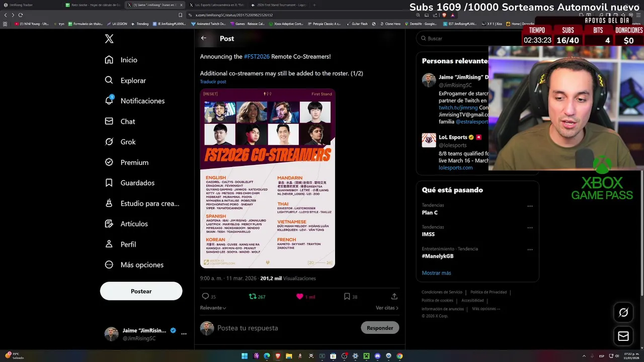
Task: Open the Guitar Flash bookmark
Action: [357, 24]
